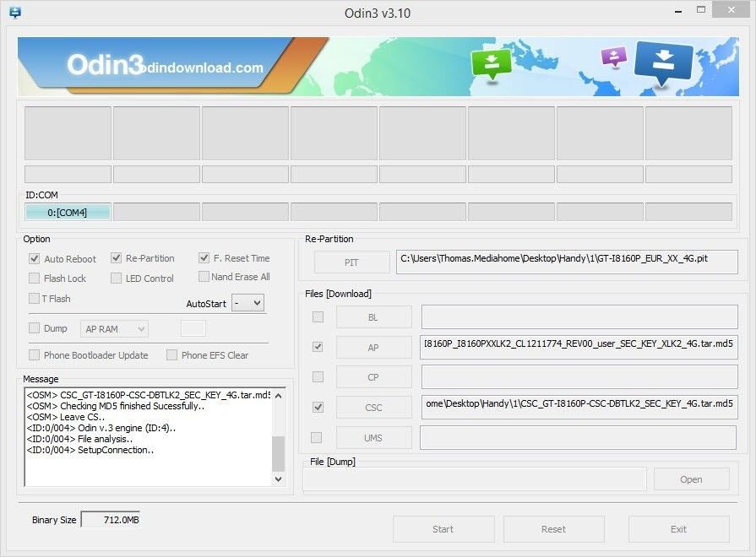
Task: Click the BL file button
Action: pyautogui.click(x=373, y=317)
